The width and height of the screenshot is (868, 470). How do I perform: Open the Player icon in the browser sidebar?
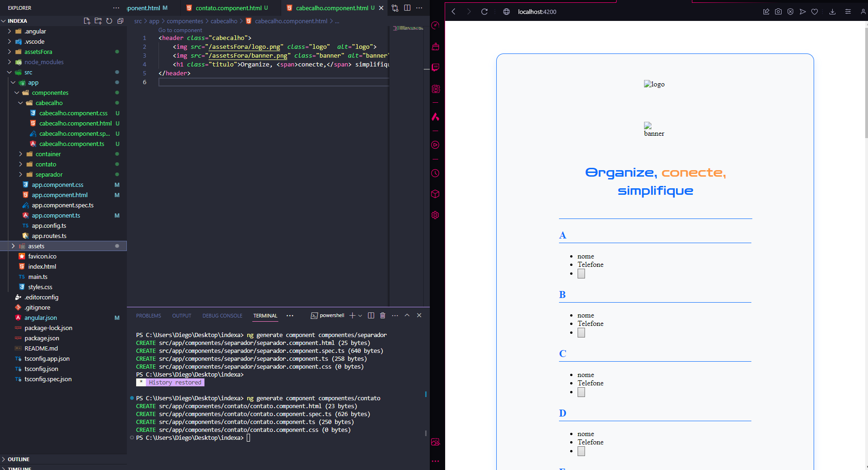point(435,145)
